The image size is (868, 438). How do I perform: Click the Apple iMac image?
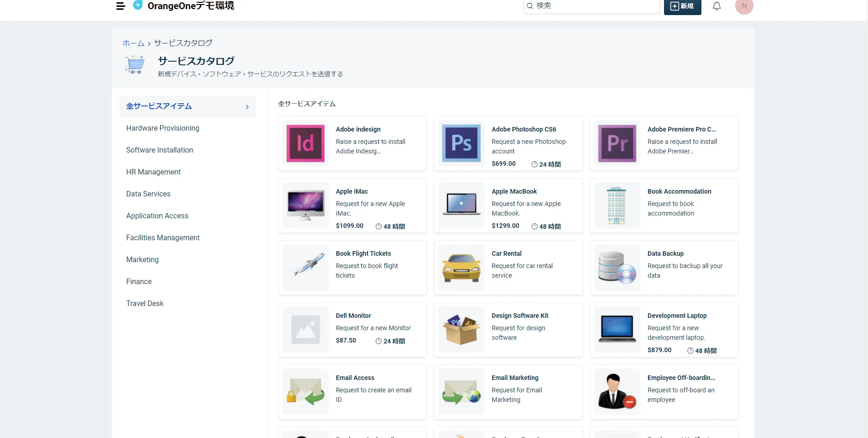coord(305,206)
